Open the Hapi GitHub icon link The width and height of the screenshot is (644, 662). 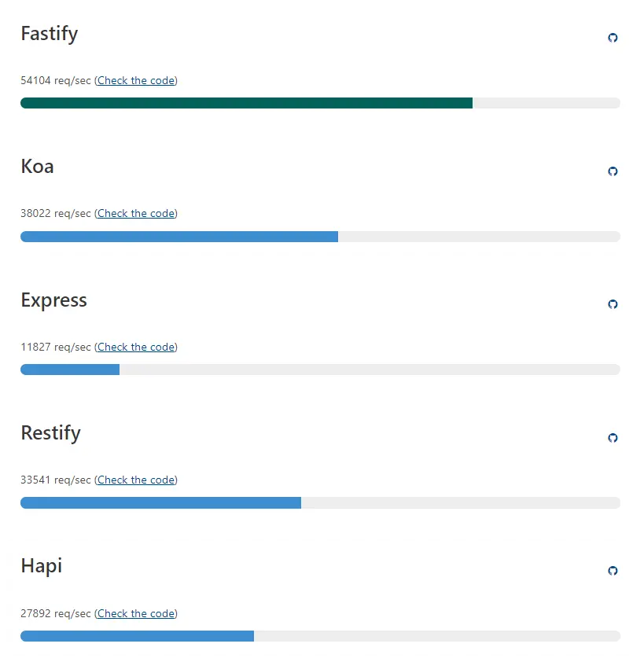tap(613, 571)
